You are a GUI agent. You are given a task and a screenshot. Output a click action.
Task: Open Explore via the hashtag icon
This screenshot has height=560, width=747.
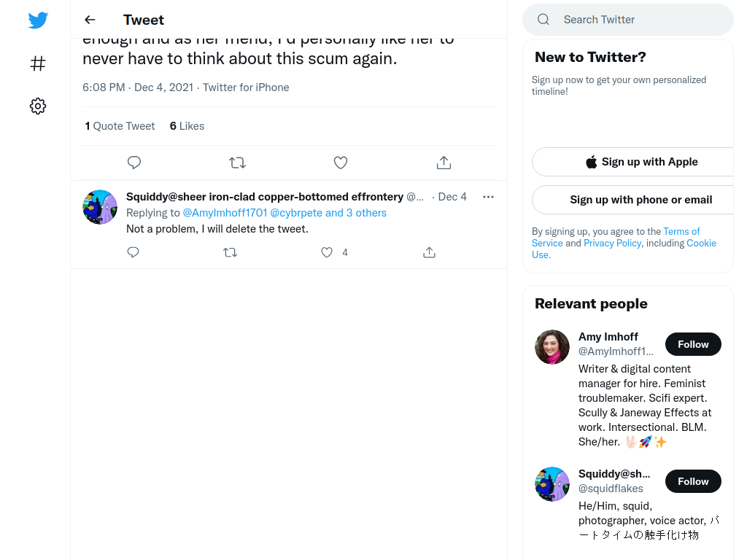pos(38,63)
